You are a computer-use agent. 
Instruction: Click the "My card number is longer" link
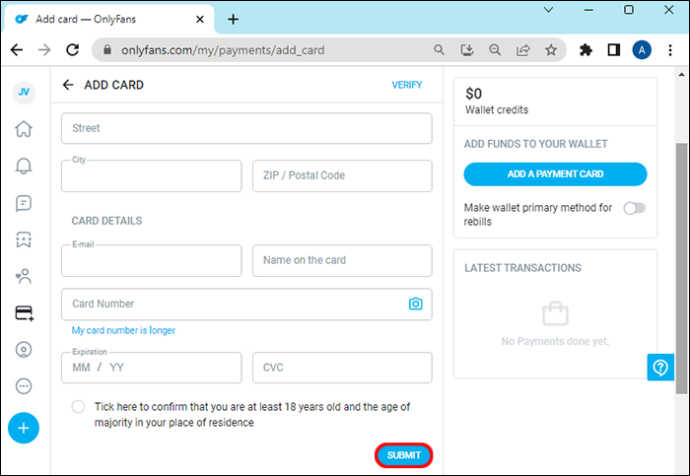[x=124, y=330]
